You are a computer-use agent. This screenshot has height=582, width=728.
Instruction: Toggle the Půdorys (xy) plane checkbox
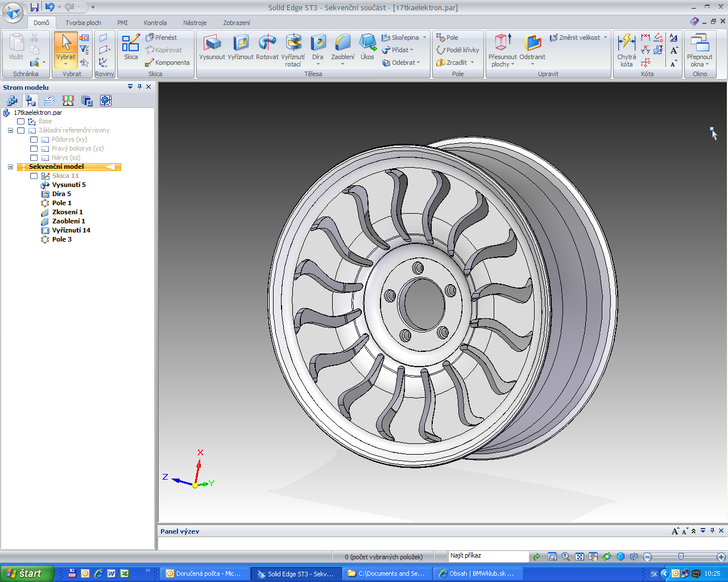(34, 140)
